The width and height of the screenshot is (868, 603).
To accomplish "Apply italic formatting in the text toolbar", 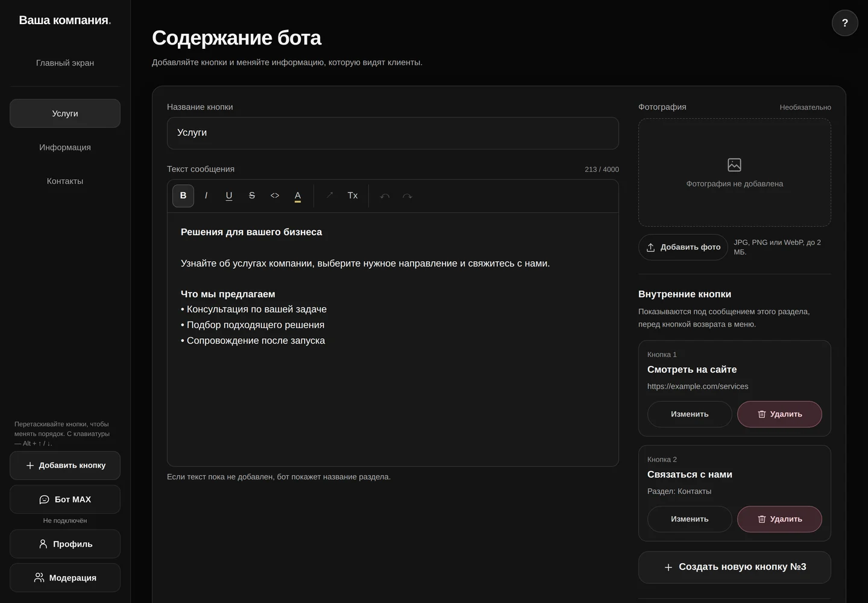I will pos(206,196).
